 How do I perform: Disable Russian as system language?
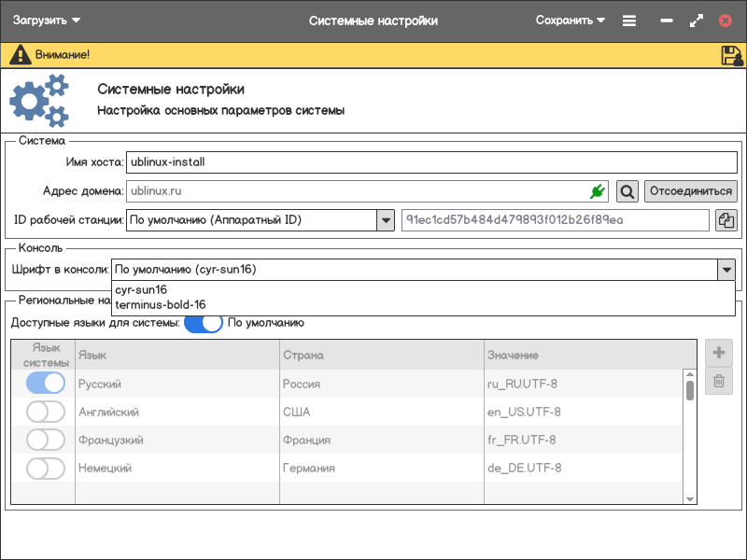[46, 384]
